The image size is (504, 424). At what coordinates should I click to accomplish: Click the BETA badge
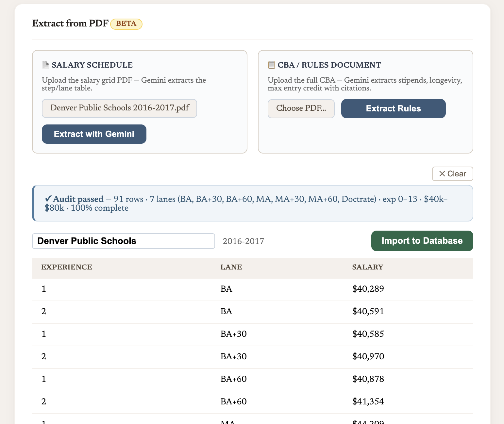(126, 24)
